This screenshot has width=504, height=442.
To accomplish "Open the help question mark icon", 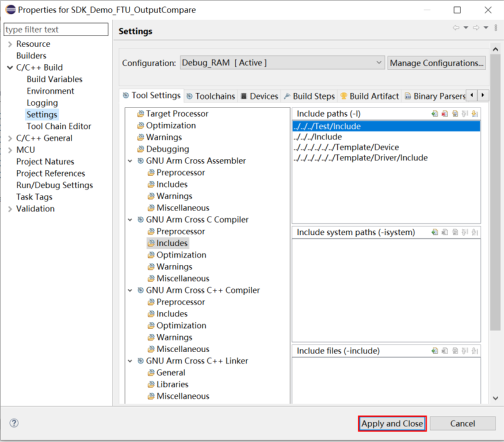I will point(14,423).
